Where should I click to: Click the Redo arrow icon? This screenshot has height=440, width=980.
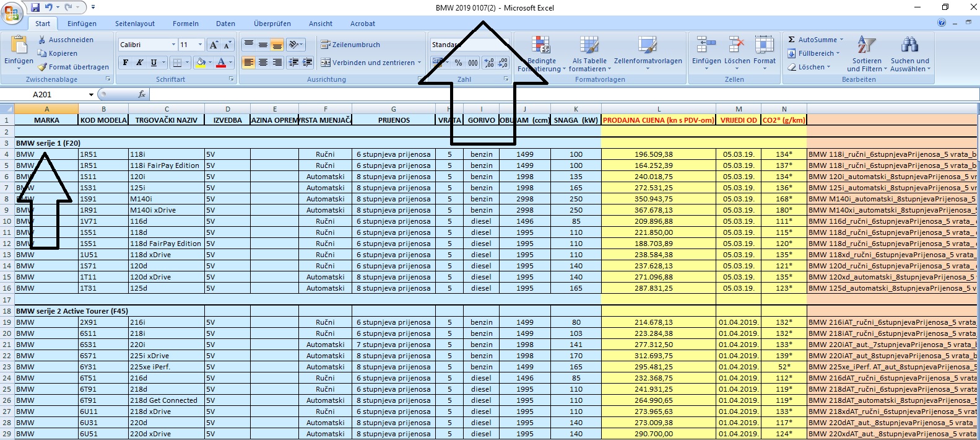[69, 7]
